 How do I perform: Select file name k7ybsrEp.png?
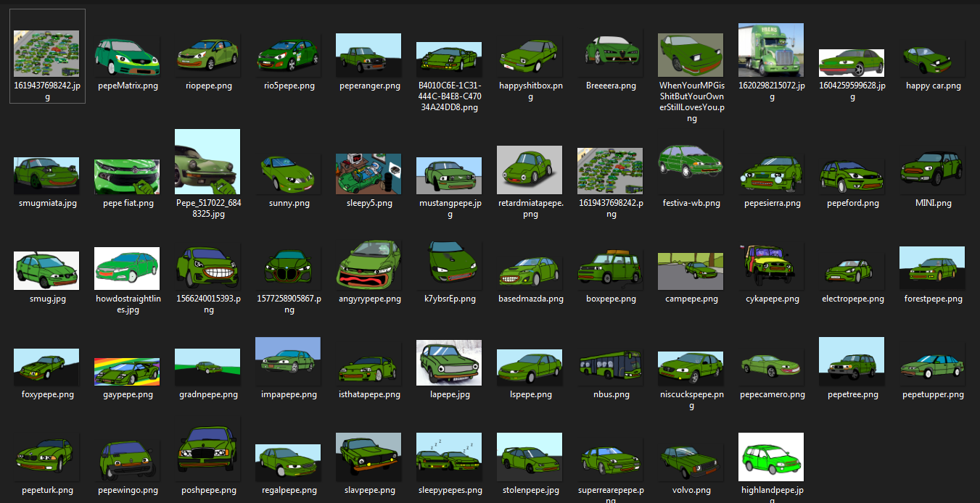(449, 299)
